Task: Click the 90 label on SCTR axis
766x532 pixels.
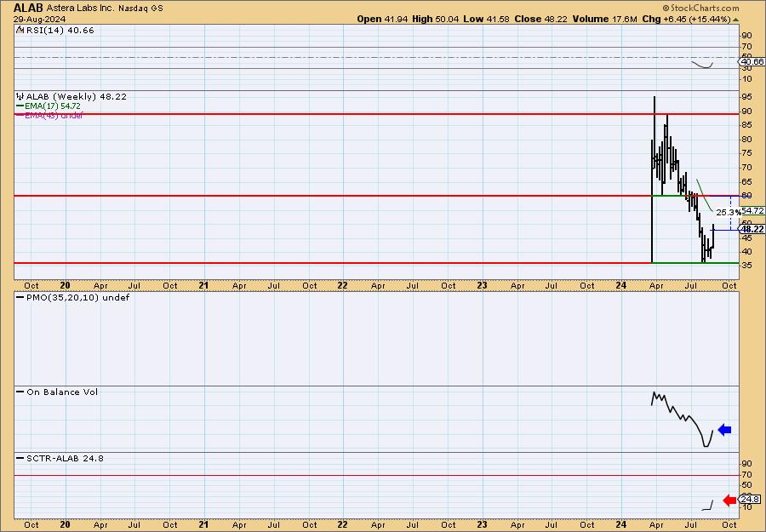Action: (x=746, y=464)
